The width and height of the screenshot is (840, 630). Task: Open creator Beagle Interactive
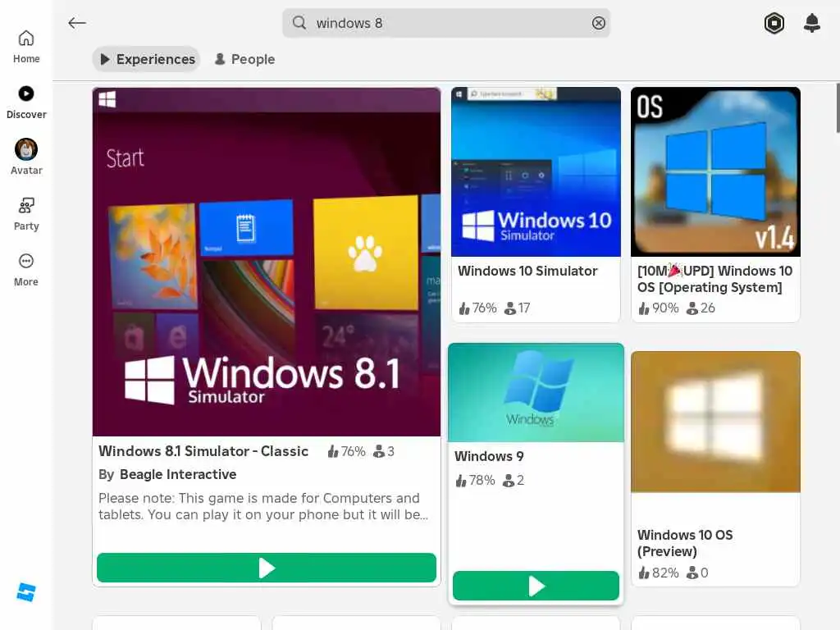[x=178, y=475]
